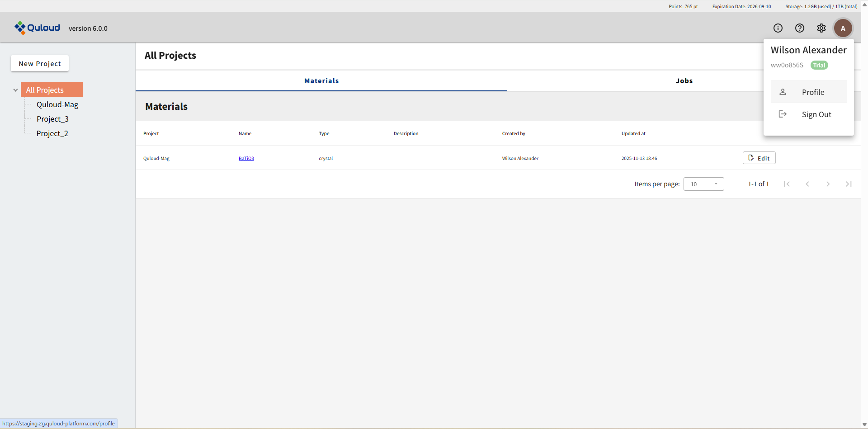Choose Sign Out from the user menu

(x=816, y=114)
